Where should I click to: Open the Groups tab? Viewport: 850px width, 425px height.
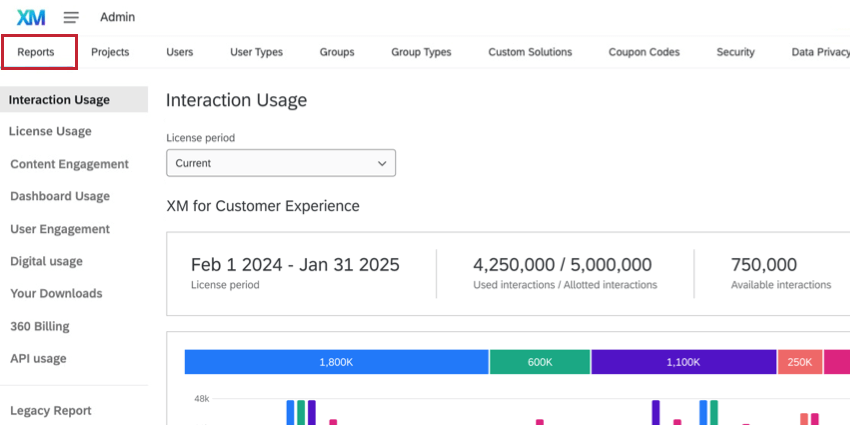click(337, 52)
